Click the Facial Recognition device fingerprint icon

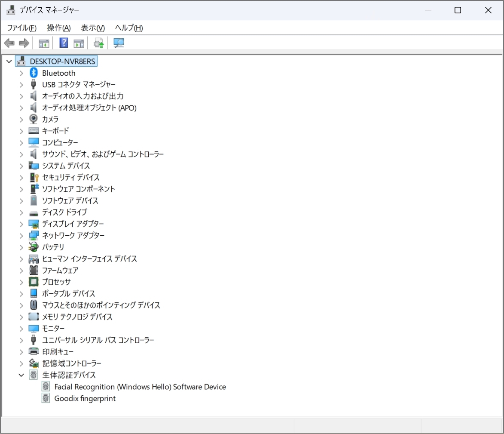point(46,387)
